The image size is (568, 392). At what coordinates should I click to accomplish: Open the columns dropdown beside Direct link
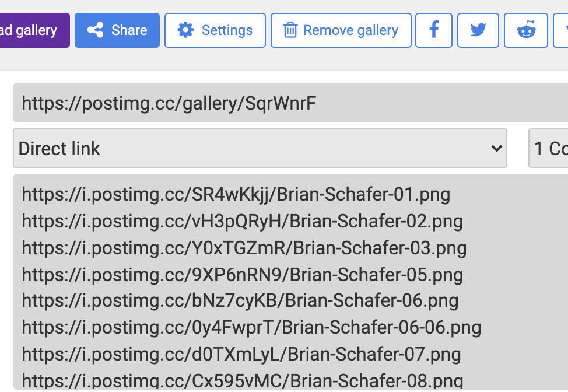tap(549, 149)
